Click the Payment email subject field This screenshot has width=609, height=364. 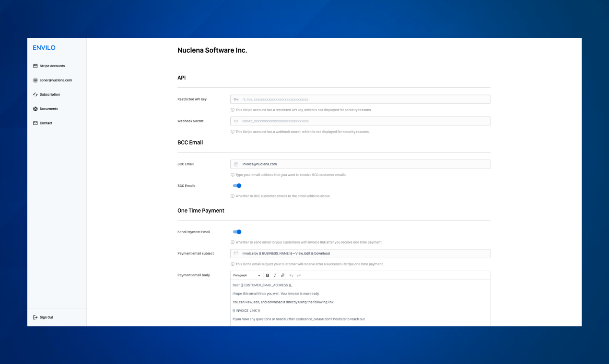360,254
